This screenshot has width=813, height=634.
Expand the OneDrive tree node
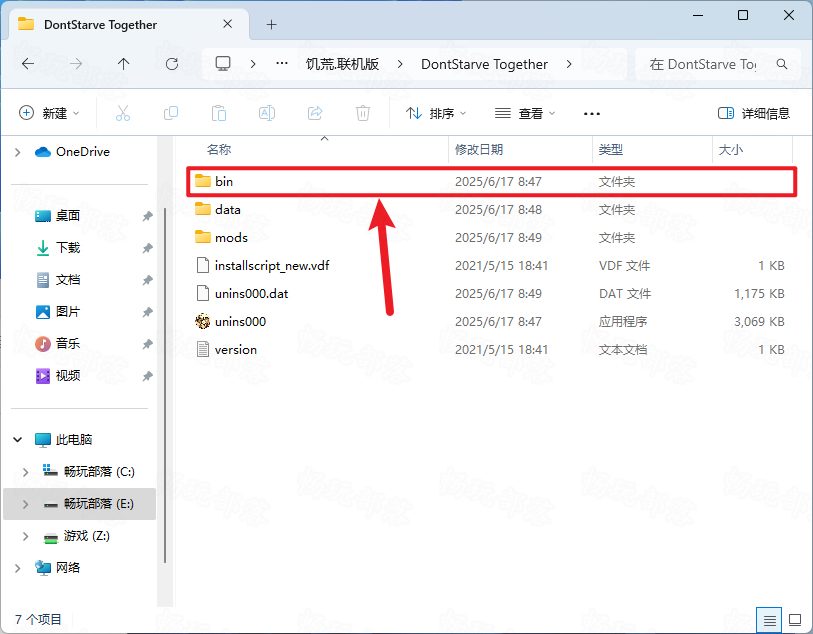pyautogui.click(x=18, y=152)
